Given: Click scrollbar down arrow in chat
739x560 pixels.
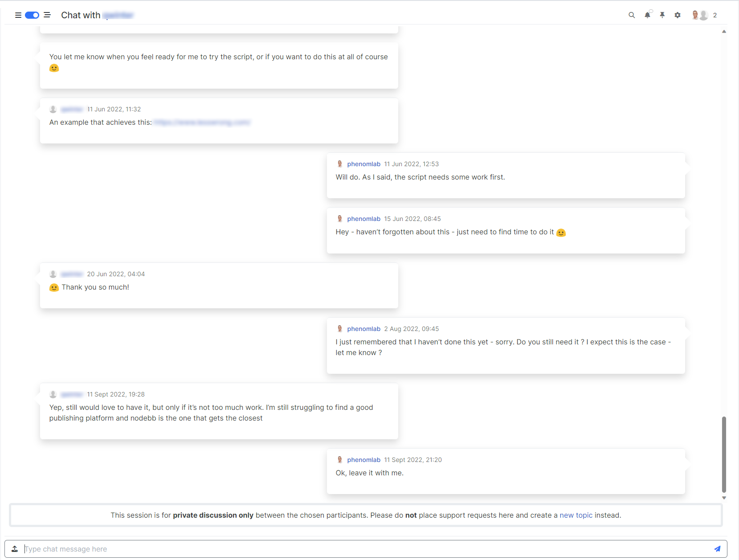Looking at the screenshot, I should (724, 498).
